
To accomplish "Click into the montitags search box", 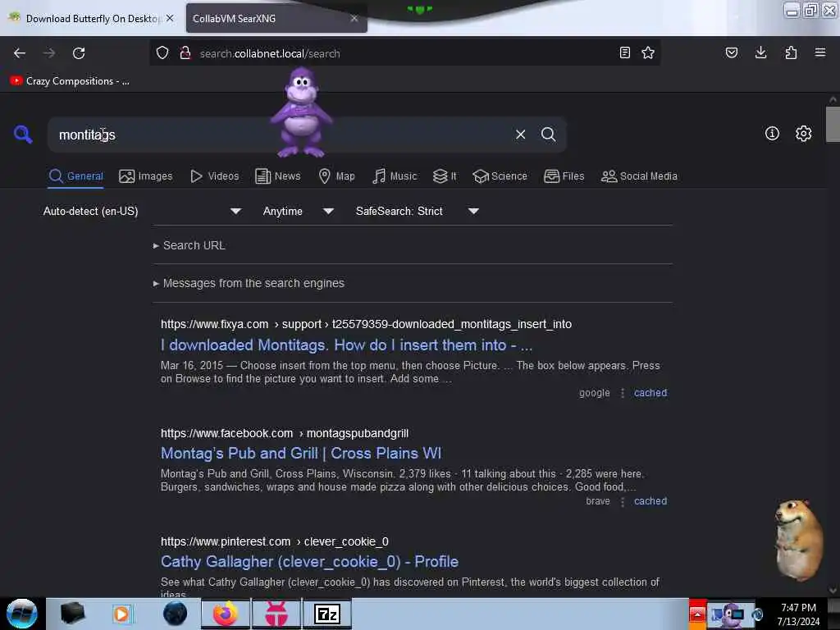I will point(279,135).
